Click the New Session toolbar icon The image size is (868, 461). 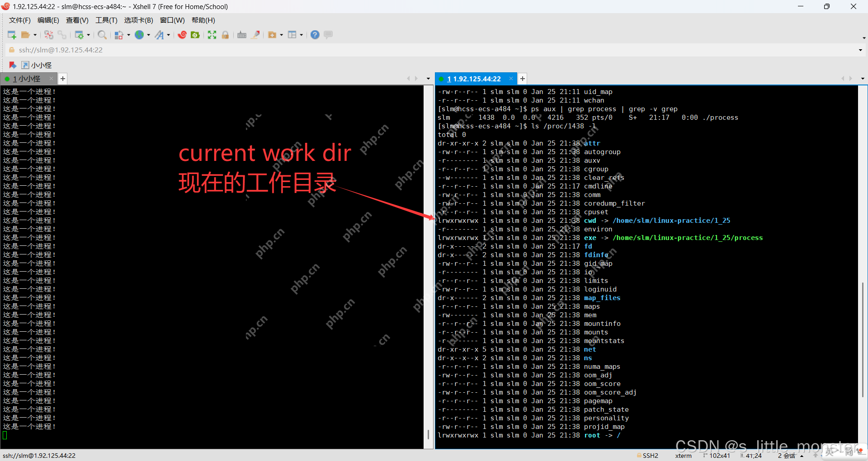click(12, 35)
